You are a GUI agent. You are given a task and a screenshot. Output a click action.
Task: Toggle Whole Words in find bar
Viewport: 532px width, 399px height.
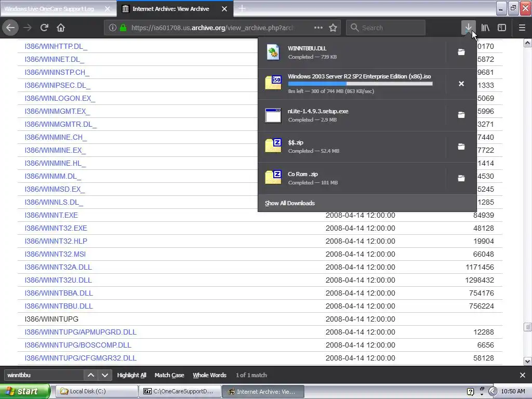(209, 375)
